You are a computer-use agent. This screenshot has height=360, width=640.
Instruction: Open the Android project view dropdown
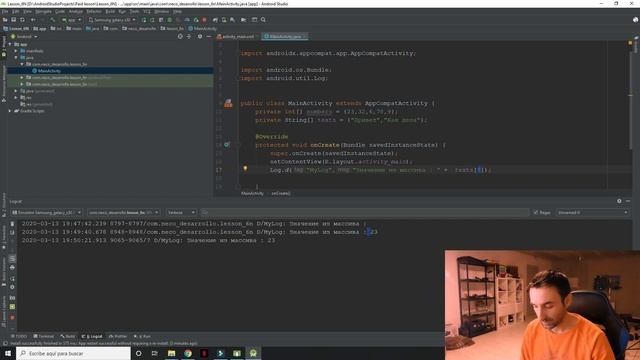coord(24,36)
